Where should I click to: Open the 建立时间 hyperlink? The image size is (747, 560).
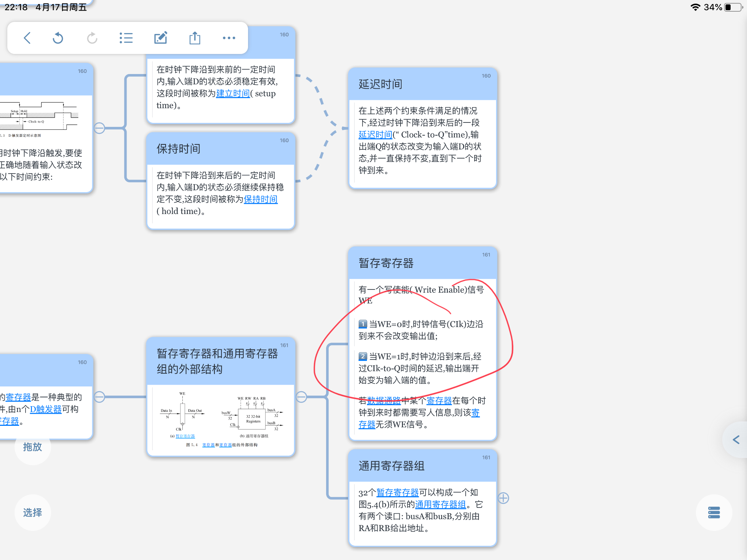tap(233, 94)
